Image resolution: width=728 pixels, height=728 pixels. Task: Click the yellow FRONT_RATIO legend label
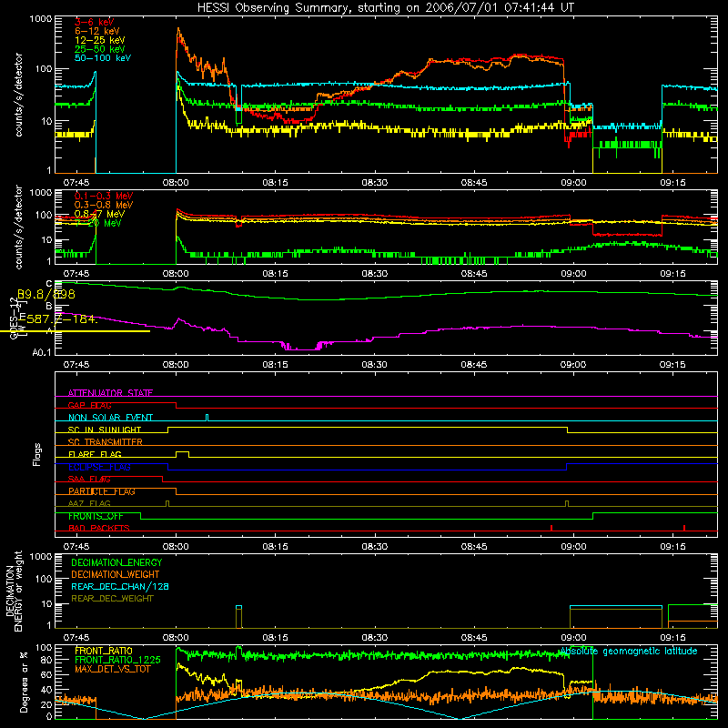pyautogui.click(x=104, y=651)
